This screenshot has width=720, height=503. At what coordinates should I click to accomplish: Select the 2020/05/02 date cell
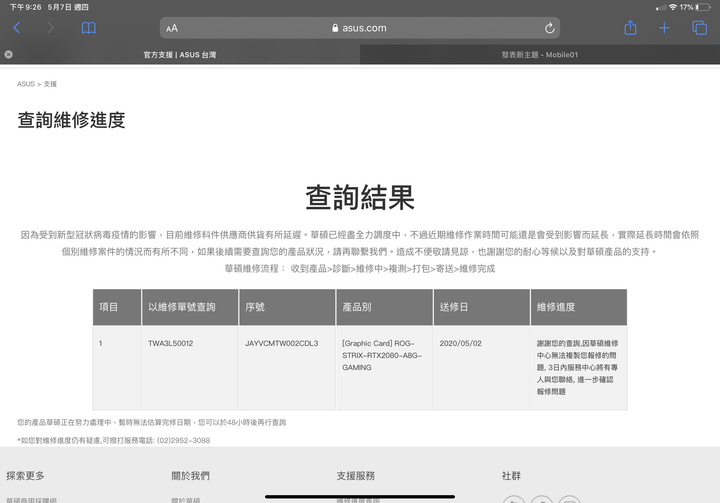(481, 367)
